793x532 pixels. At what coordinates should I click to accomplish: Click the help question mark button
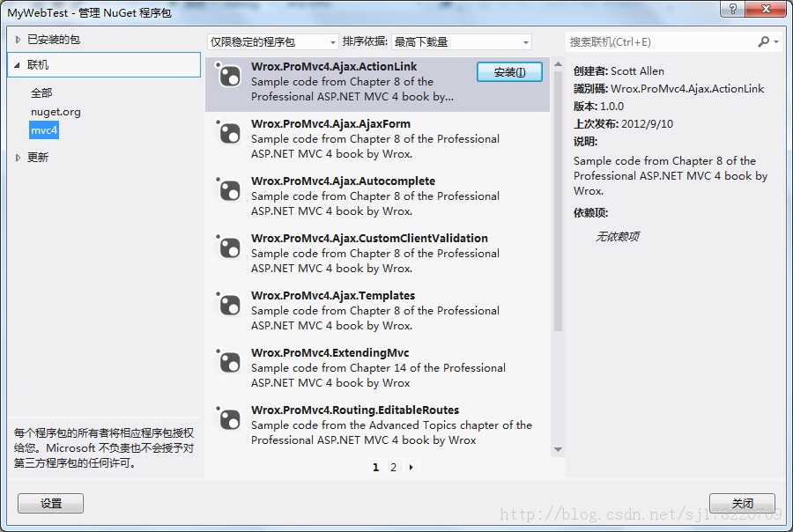click(733, 8)
